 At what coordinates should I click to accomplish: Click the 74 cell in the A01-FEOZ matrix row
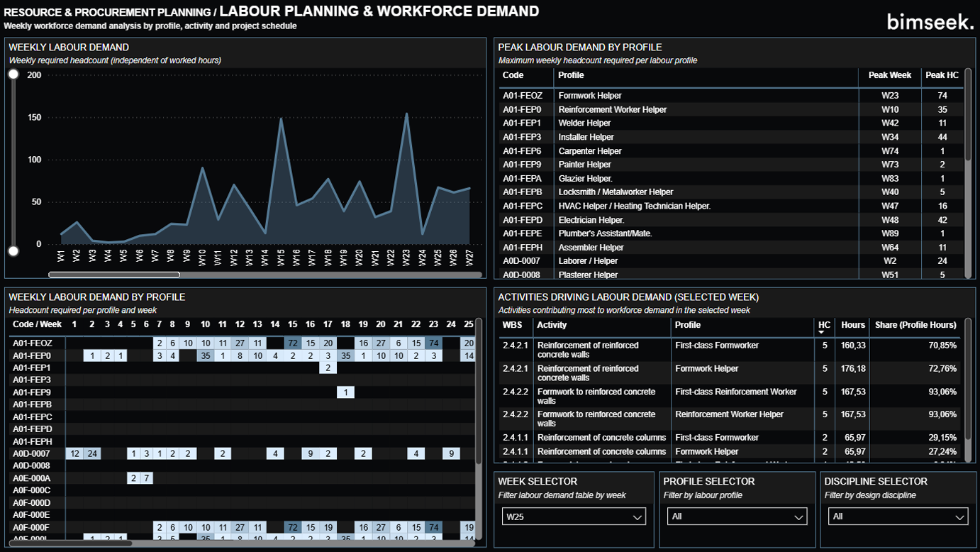tap(434, 343)
